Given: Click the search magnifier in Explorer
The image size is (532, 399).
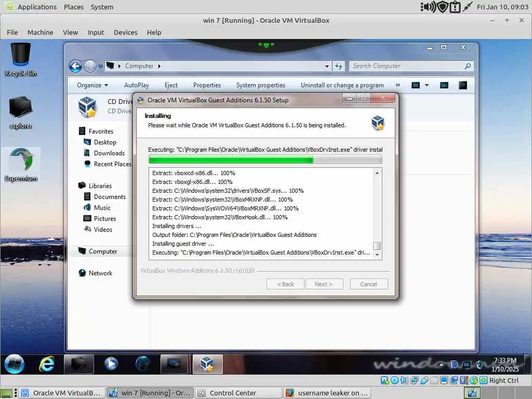Looking at the screenshot, I should point(468,66).
